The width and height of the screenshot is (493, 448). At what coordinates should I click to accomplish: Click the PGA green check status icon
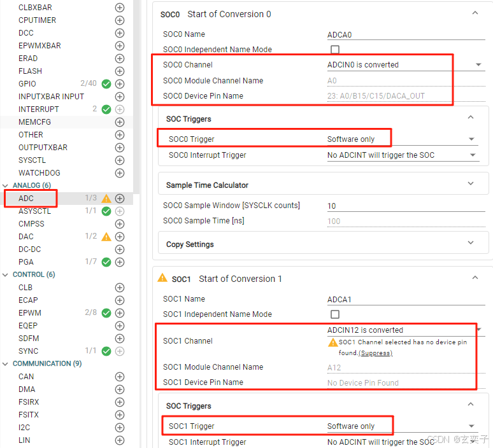point(106,262)
